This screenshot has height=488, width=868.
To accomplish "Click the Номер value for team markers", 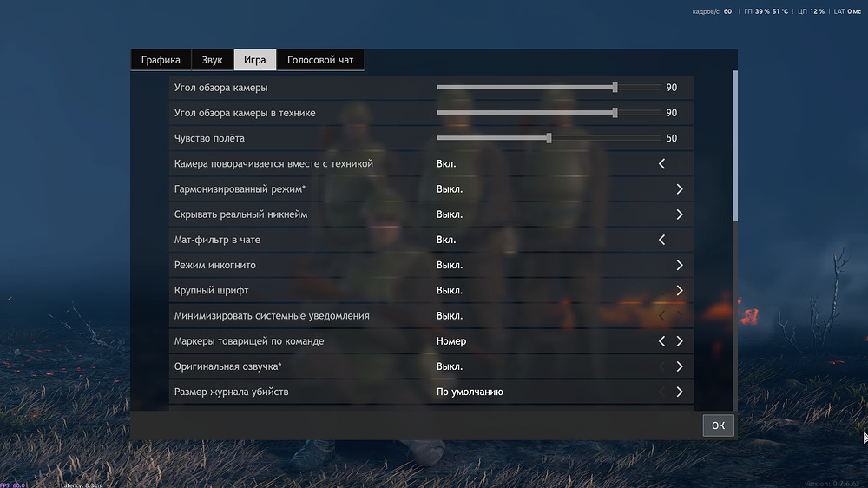I will pyautogui.click(x=451, y=341).
